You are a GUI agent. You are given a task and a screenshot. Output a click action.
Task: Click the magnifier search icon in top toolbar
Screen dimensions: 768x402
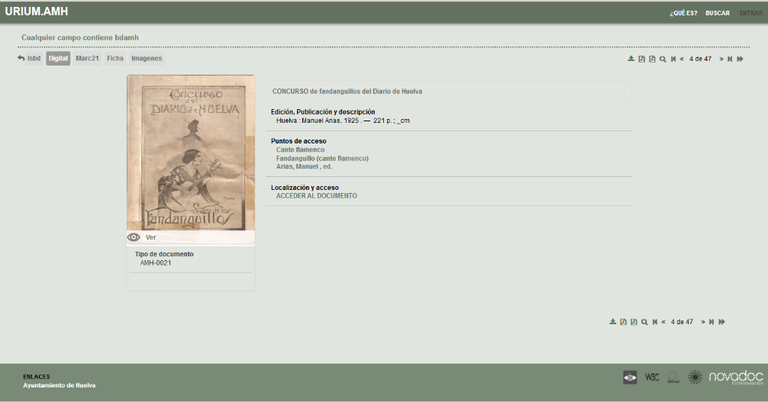663,59
